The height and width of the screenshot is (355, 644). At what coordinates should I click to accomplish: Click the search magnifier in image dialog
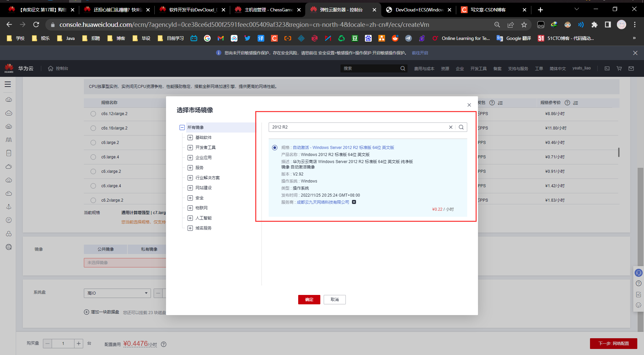coord(461,127)
